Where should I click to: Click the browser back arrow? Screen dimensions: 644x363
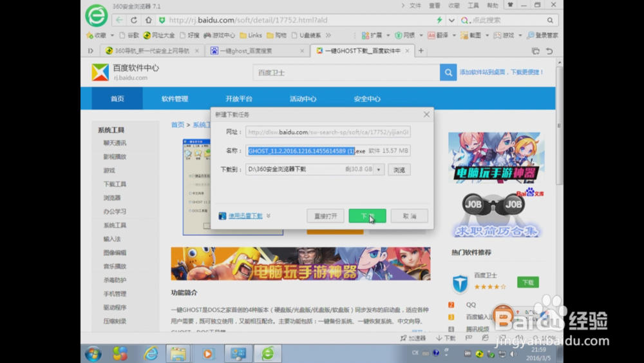[x=119, y=20]
